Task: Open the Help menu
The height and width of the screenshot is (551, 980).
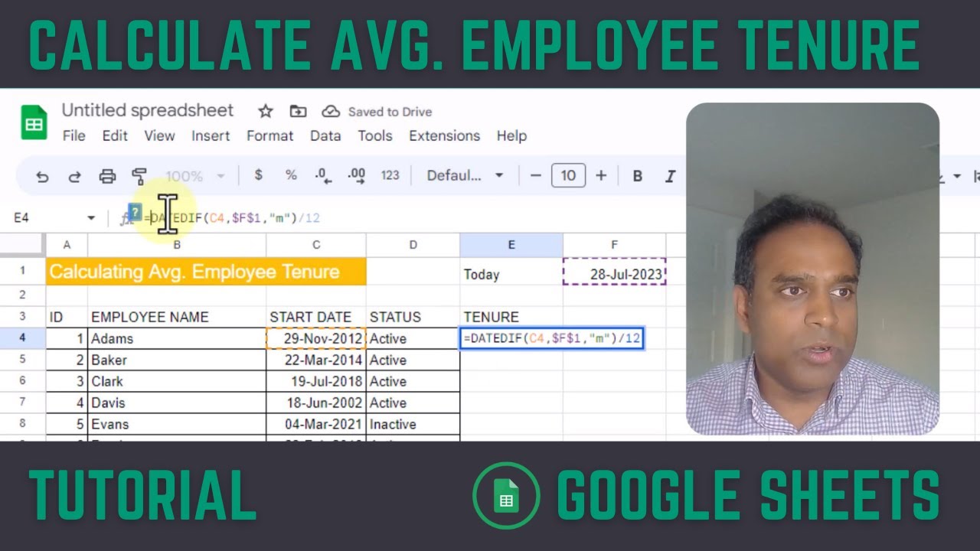Action: (511, 135)
